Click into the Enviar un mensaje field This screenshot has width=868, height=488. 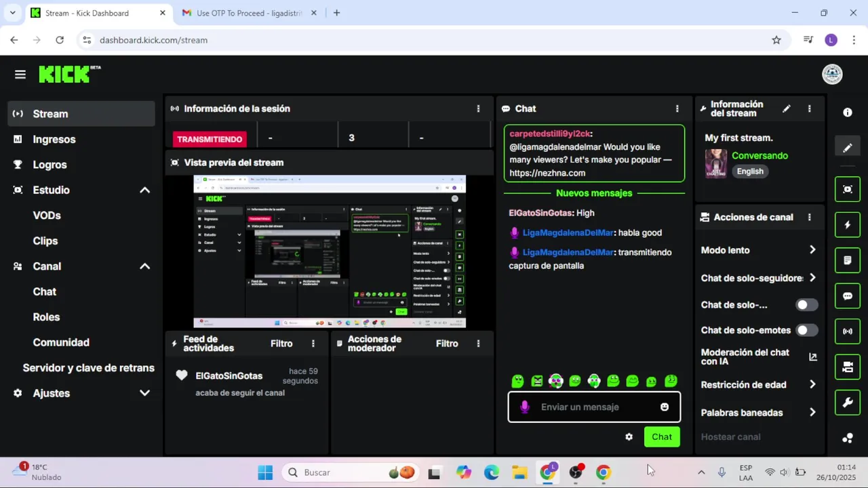595,407
